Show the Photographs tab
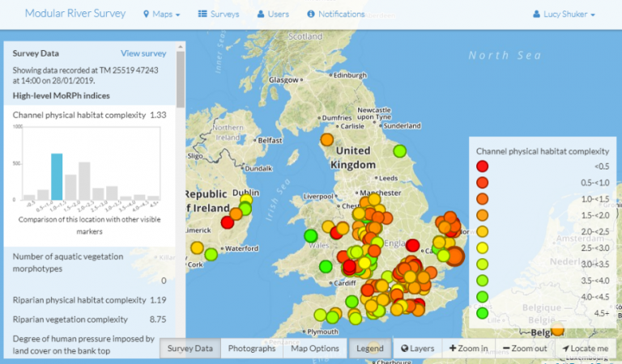Viewport: 622px width, 364px height. [x=251, y=349]
